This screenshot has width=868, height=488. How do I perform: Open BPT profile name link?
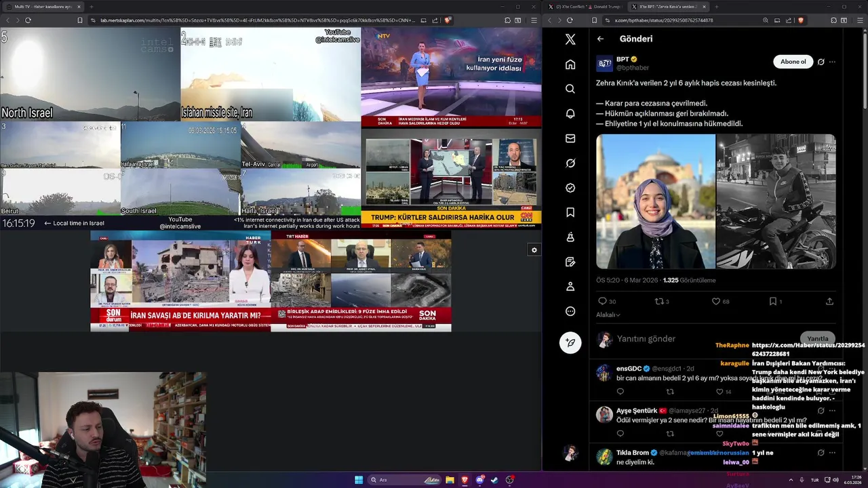623,59
